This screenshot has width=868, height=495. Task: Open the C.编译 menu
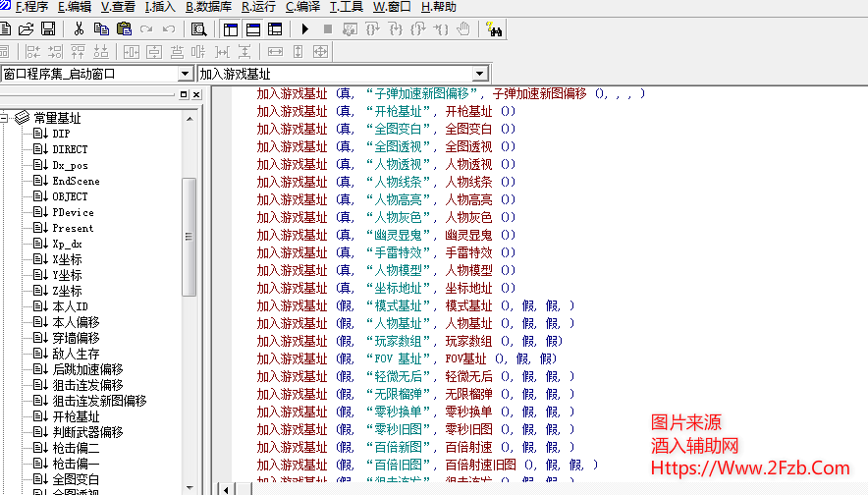pyautogui.click(x=303, y=7)
